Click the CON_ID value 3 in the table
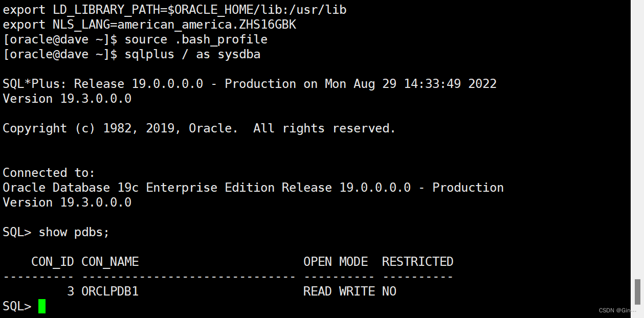The height and width of the screenshot is (318, 644). coord(71,291)
